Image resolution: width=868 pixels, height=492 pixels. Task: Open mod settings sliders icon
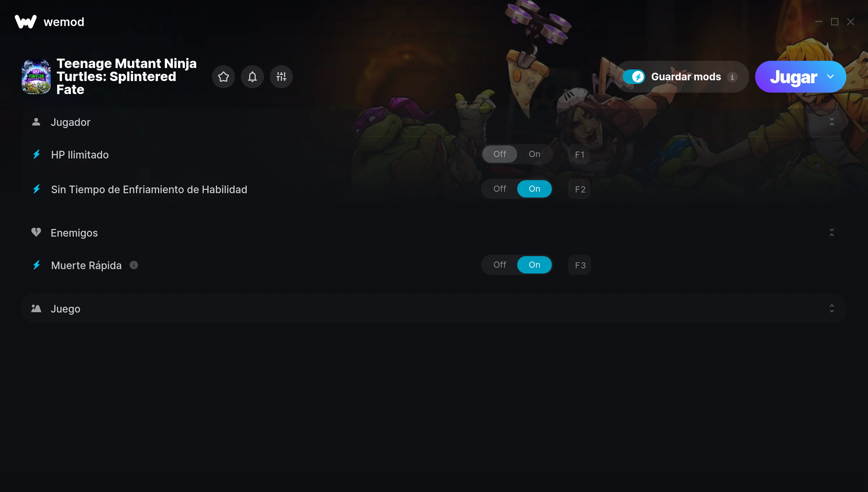click(281, 77)
